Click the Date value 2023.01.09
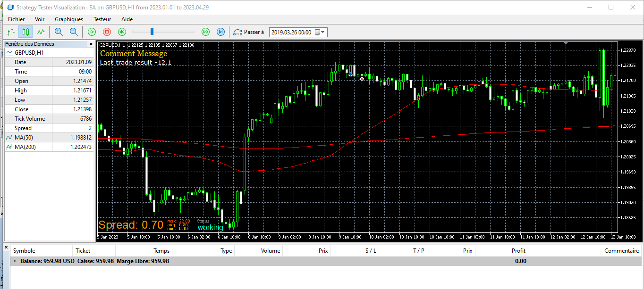The width and height of the screenshot is (644, 289). (79, 62)
